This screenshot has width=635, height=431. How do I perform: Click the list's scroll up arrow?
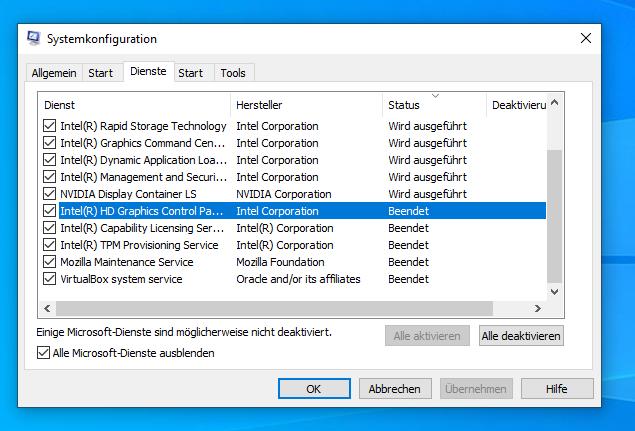click(554, 102)
